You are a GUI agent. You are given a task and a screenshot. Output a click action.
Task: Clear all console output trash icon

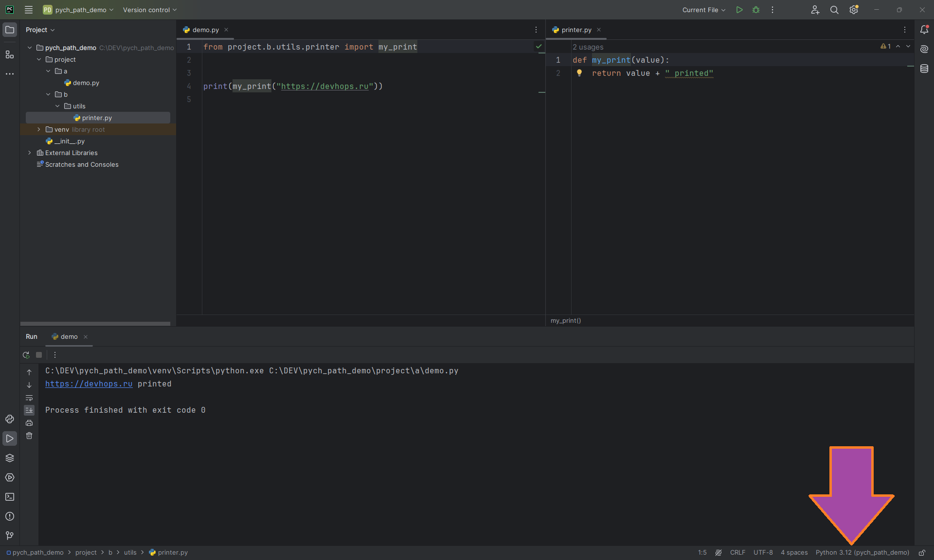pyautogui.click(x=29, y=436)
